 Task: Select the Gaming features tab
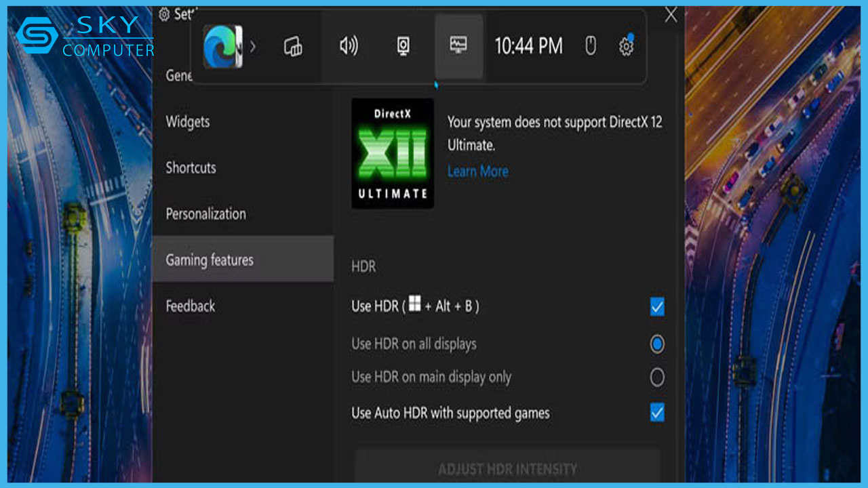[x=210, y=260]
